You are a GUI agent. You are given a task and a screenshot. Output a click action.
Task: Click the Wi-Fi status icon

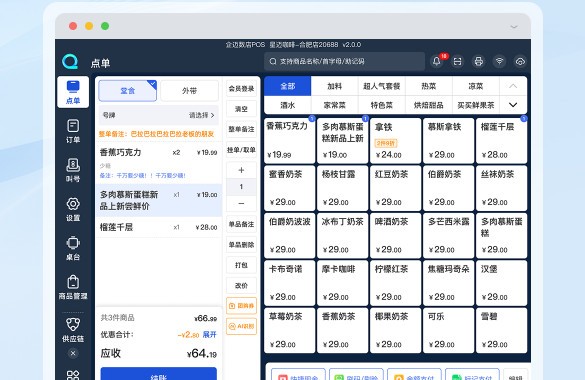[x=499, y=61]
